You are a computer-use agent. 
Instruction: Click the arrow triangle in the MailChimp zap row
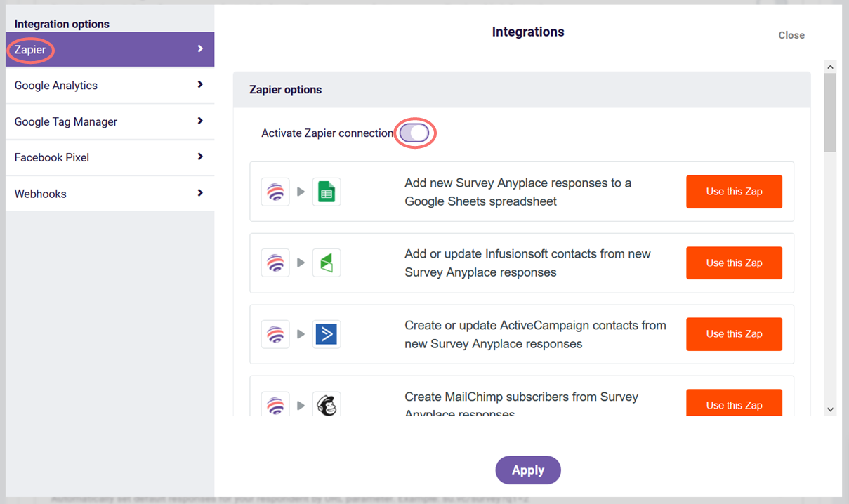pos(301,405)
